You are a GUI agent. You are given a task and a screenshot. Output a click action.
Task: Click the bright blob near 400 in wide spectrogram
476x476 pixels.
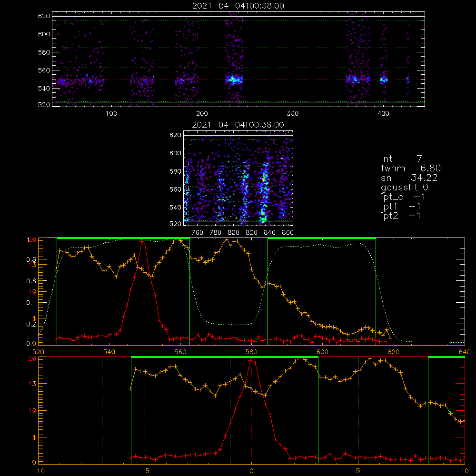(x=384, y=80)
